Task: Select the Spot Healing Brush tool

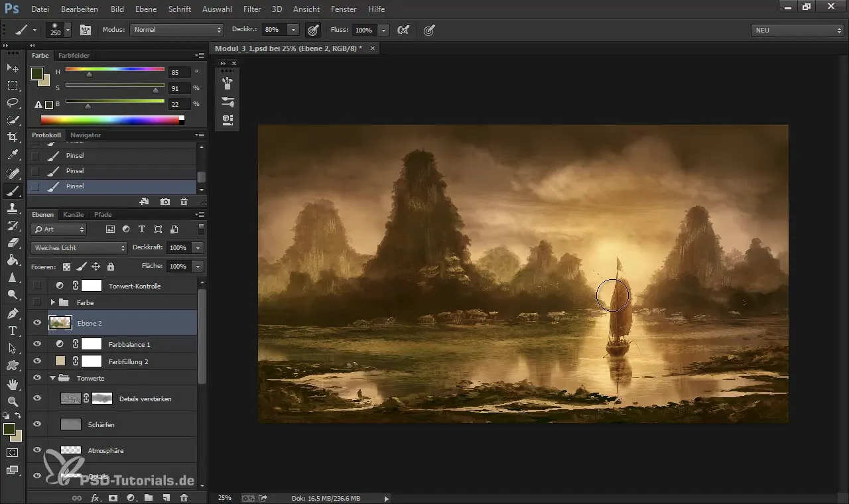Action: (x=12, y=174)
